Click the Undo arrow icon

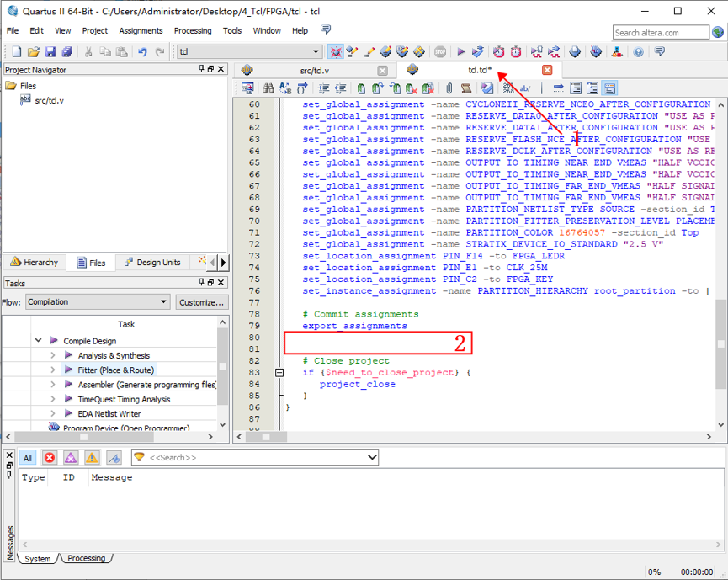pyautogui.click(x=142, y=52)
